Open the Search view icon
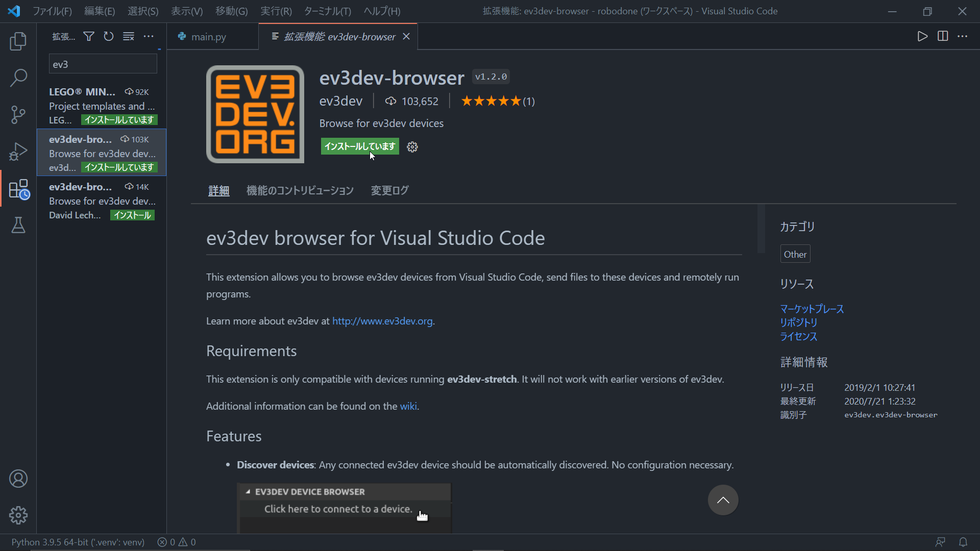This screenshot has width=980, height=551. pos(18,78)
